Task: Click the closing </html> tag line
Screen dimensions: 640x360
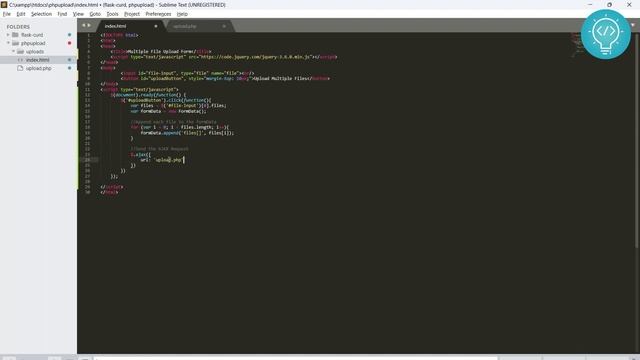Action: point(109,192)
